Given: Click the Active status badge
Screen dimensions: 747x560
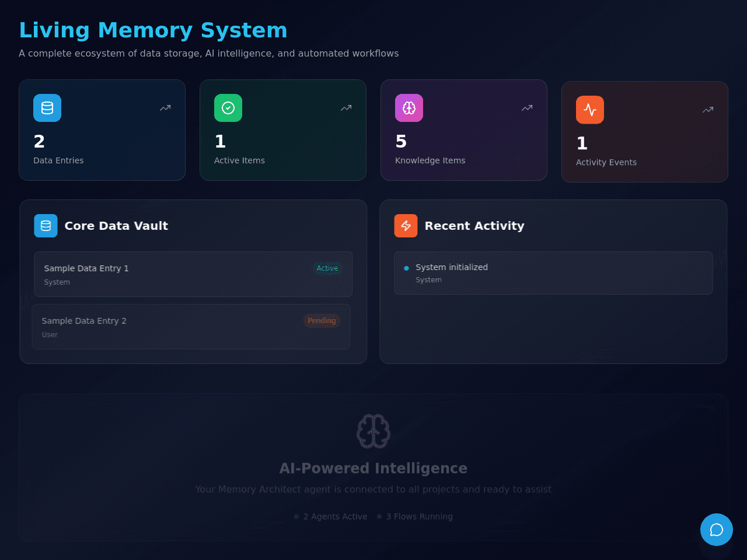Looking at the screenshot, I should click(327, 268).
